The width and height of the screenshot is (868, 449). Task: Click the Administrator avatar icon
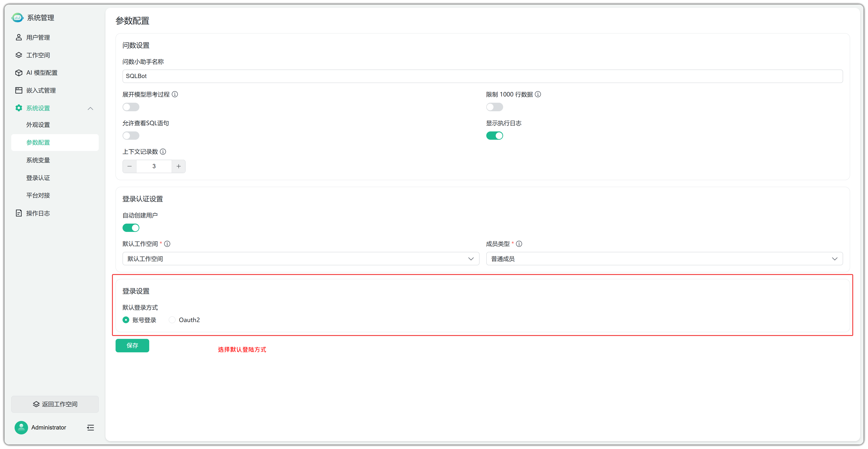point(21,427)
